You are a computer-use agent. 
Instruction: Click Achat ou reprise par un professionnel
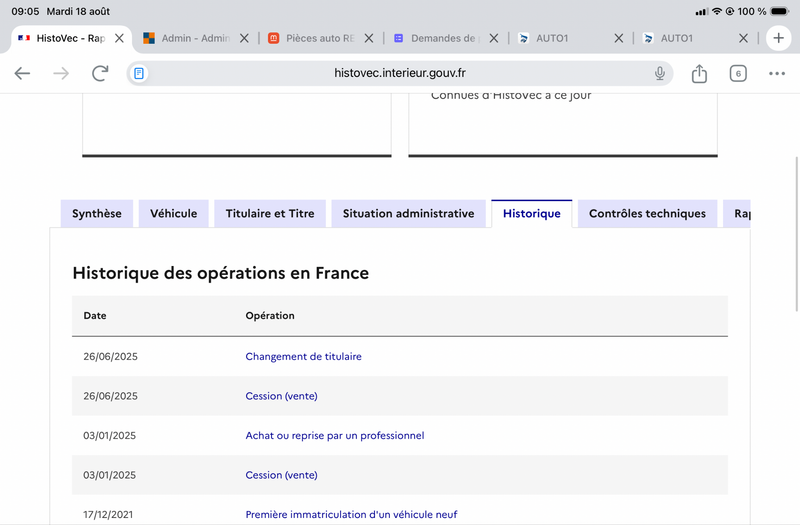[x=335, y=436]
